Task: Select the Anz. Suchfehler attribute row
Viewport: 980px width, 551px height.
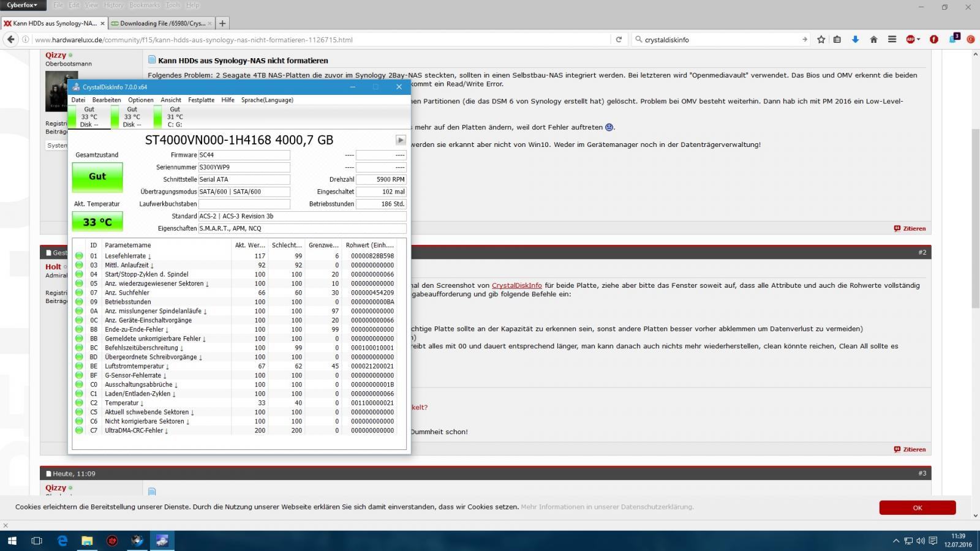Action: tap(235, 293)
